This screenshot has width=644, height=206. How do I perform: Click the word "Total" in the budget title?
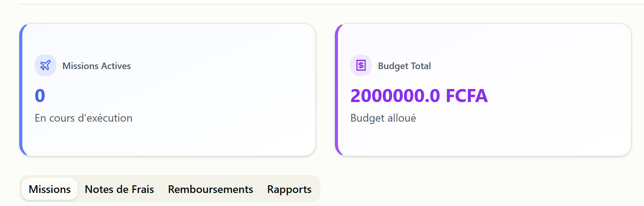point(421,66)
